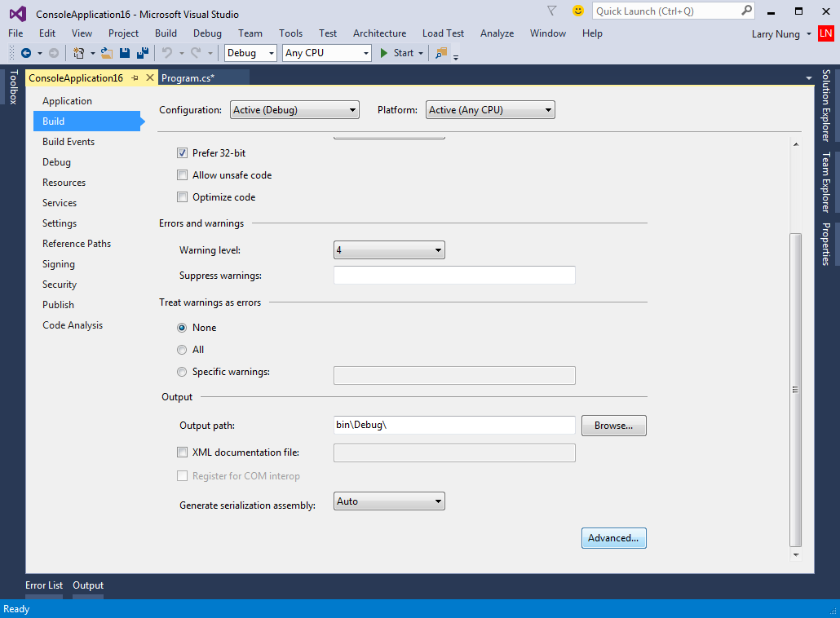Viewport: 840px width, 618px height.
Task: Open the Output panel tab
Action: [88, 585]
